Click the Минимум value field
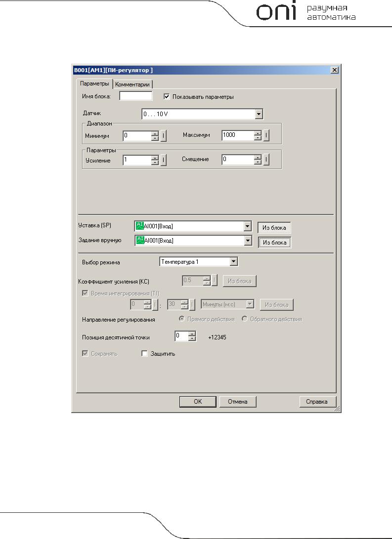This screenshot has width=392, height=539. [x=137, y=136]
